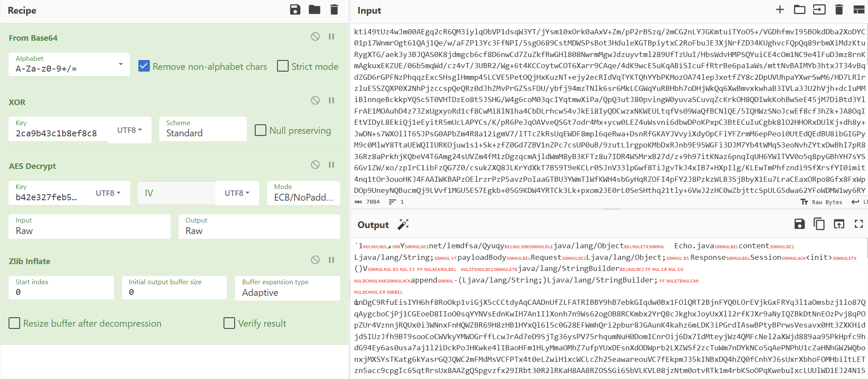Click the AES IV input field
Screen dimensions: 868x379
tap(176, 193)
